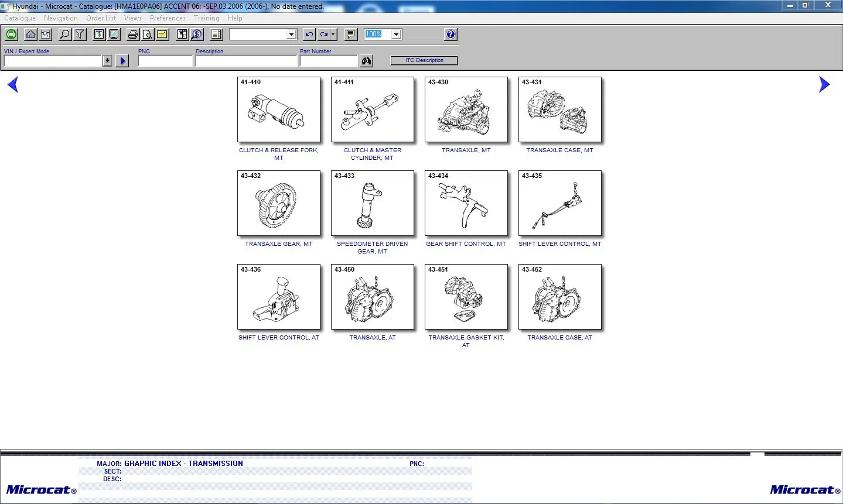The height and width of the screenshot is (504, 843).
Task: Click the 'SHIFT LEVER CONTROL, AT' caption
Action: click(279, 338)
